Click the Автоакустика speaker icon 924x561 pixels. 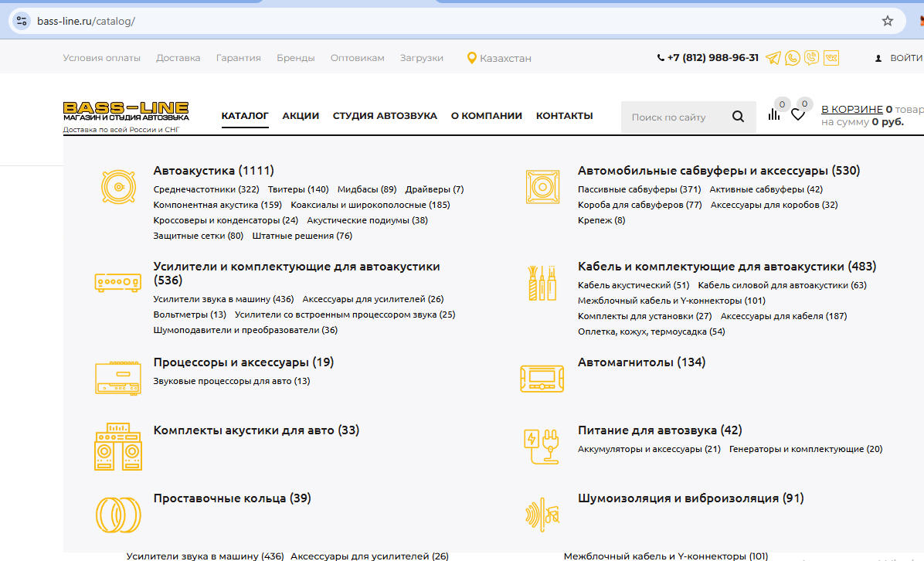pyautogui.click(x=118, y=187)
